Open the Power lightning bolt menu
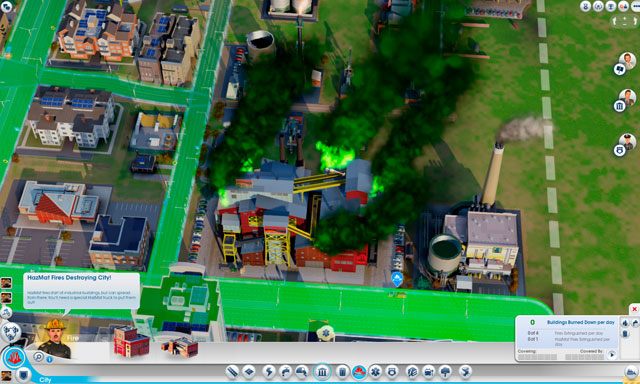The height and width of the screenshot is (384, 640). [x=269, y=372]
